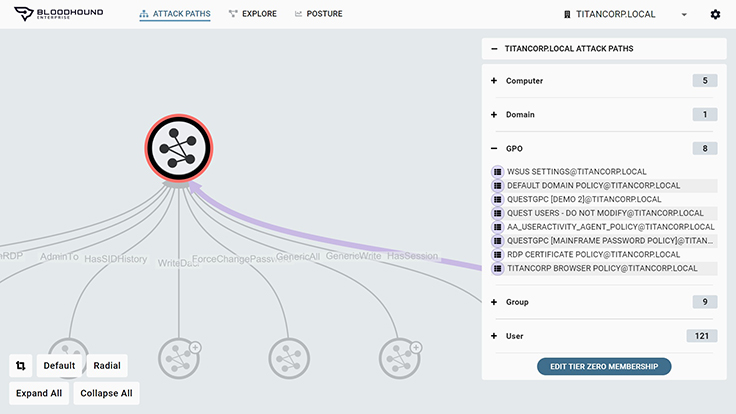Viewport: 736px width, 414px height.
Task: Click the RDP CERTIFICATE POLICY GPO icon
Action: pos(498,255)
